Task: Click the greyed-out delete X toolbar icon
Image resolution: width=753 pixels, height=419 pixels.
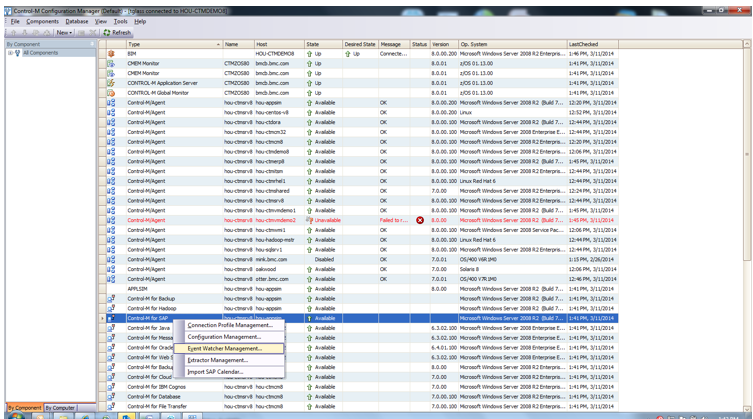Action: pos(93,33)
